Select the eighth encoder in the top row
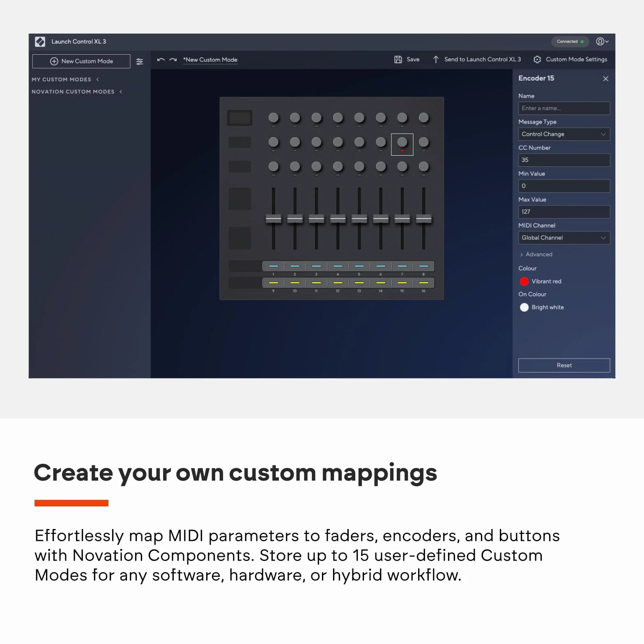Image resolution: width=644 pixels, height=644 pixels. click(423, 118)
